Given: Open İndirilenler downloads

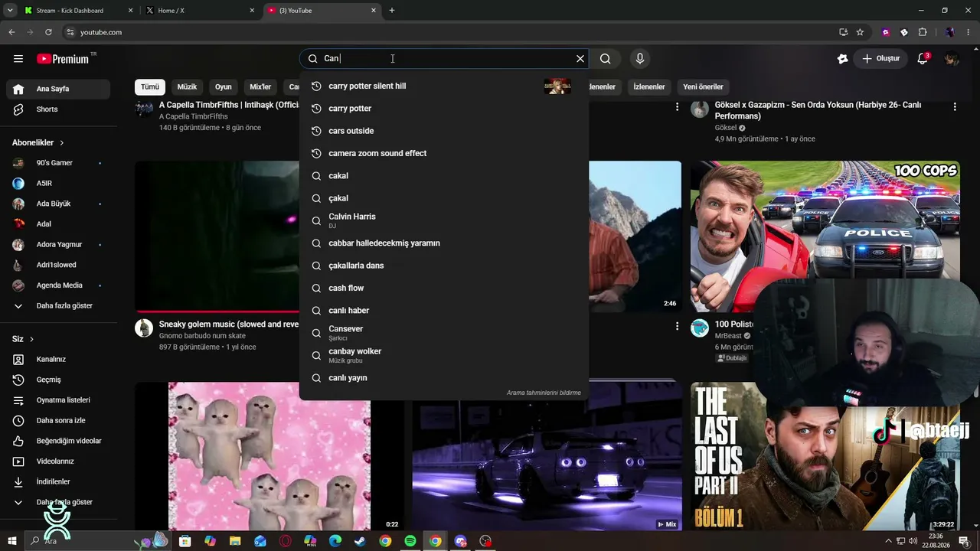Looking at the screenshot, I should (58, 482).
